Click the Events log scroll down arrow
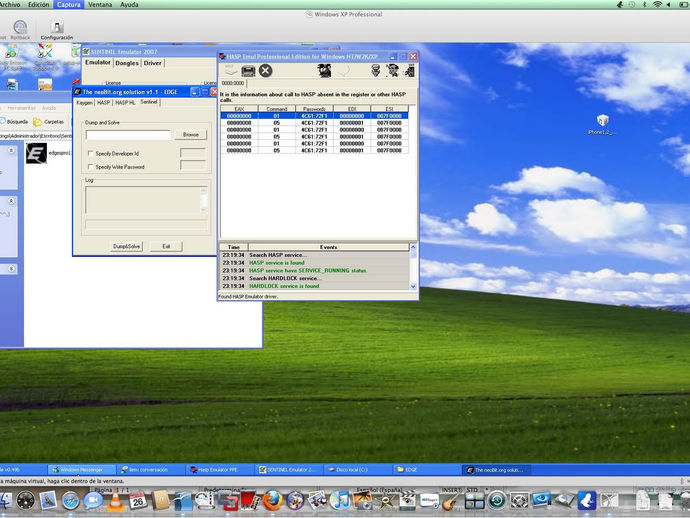 (413, 286)
